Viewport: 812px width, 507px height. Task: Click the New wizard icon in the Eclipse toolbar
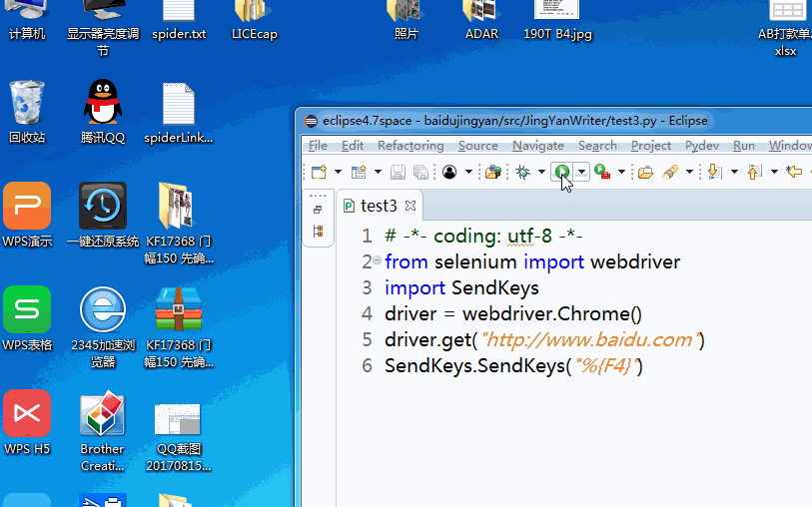coord(319,172)
